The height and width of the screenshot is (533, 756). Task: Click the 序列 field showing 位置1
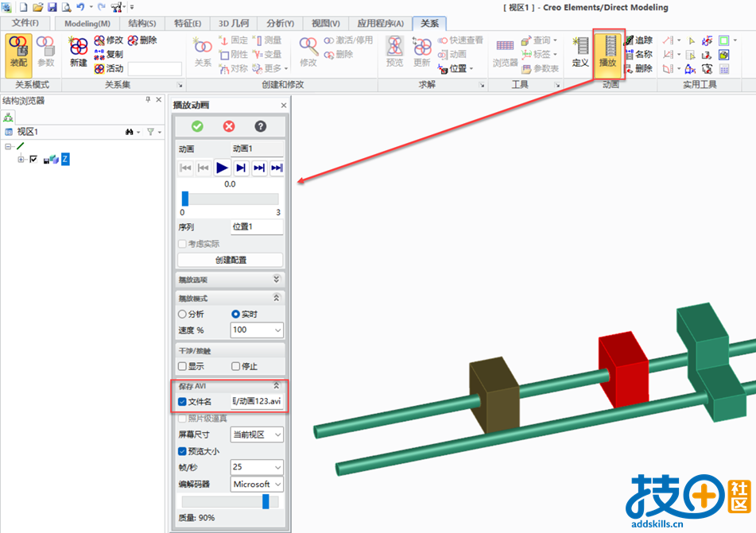(257, 226)
